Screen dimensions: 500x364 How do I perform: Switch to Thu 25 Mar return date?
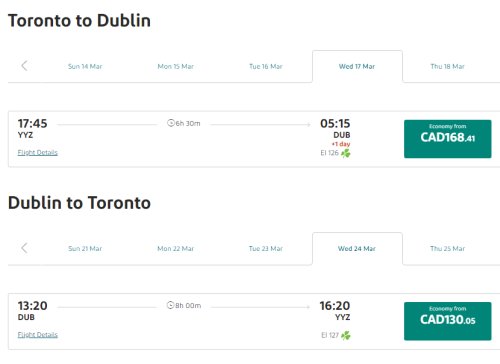pyautogui.click(x=447, y=248)
